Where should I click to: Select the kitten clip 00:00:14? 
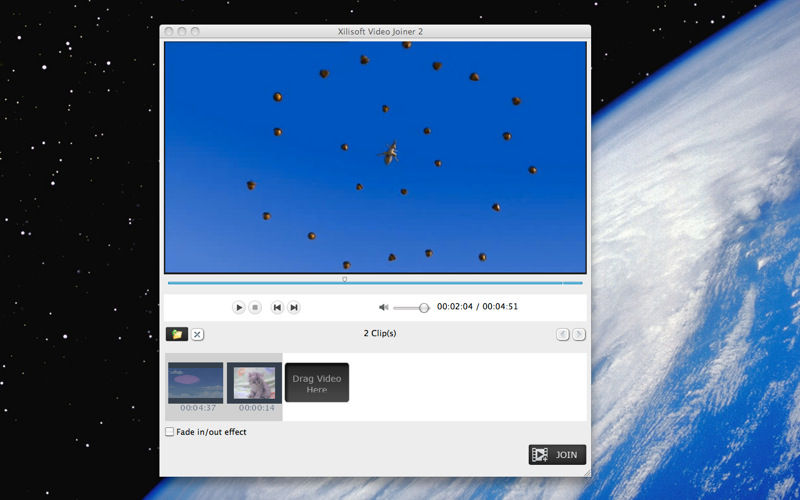[x=254, y=383]
